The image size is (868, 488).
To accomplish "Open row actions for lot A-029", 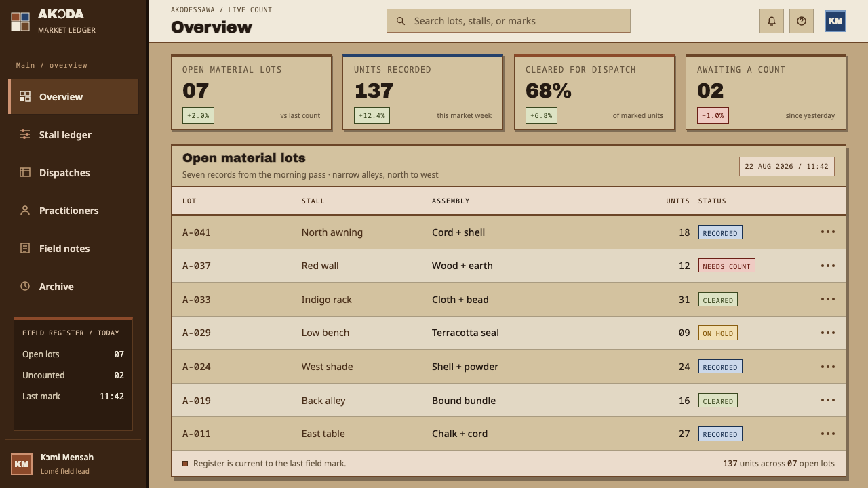I will (x=828, y=333).
